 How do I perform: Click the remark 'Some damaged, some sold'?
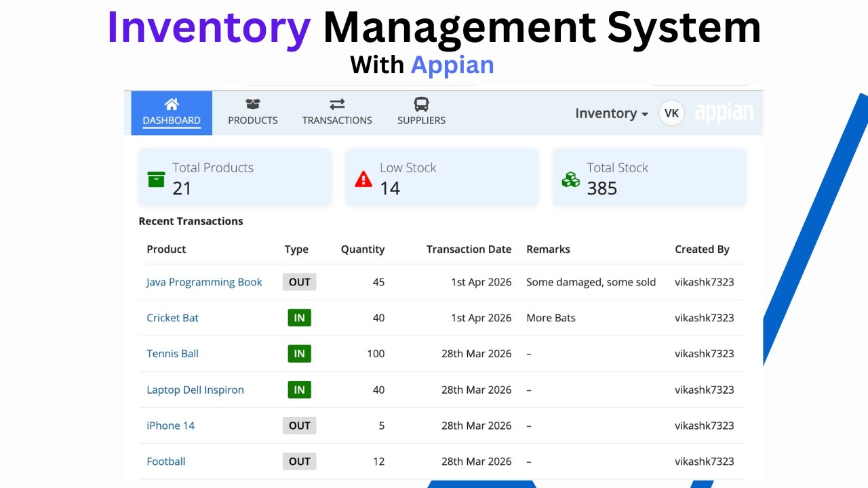tap(591, 282)
